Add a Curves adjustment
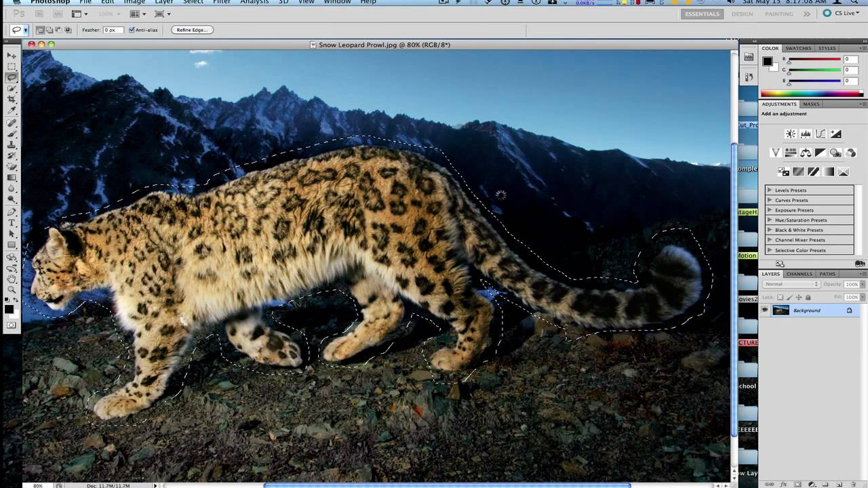Image resolution: width=868 pixels, height=488 pixels. [821, 134]
